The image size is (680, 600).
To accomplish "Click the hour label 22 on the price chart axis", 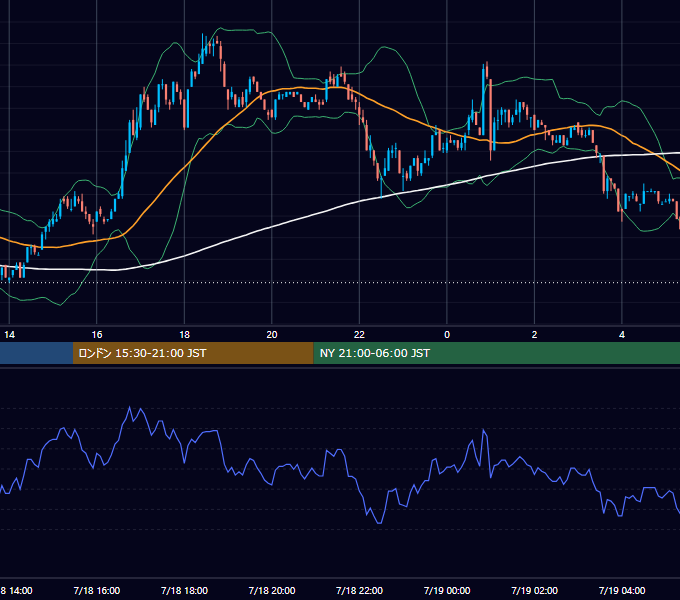I will (x=360, y=335).
